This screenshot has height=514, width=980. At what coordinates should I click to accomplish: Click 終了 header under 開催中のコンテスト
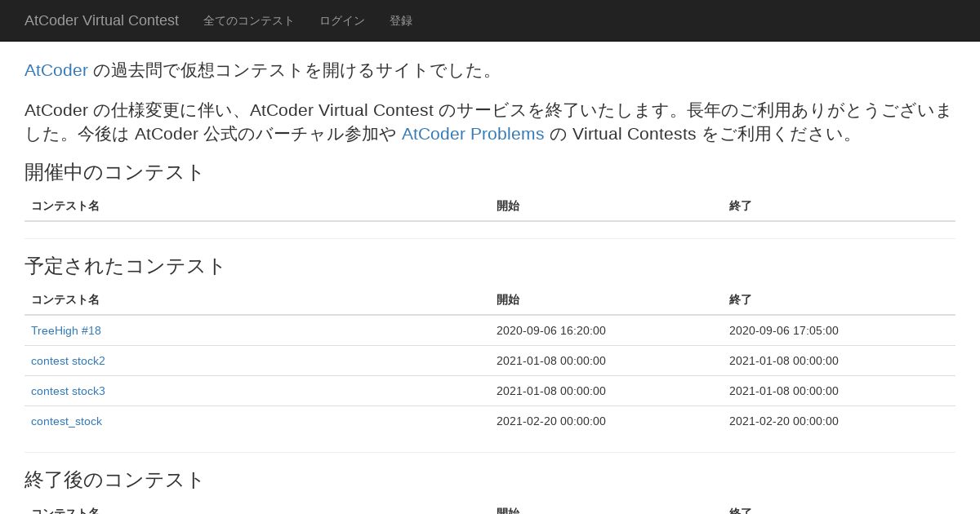point(741,206)
